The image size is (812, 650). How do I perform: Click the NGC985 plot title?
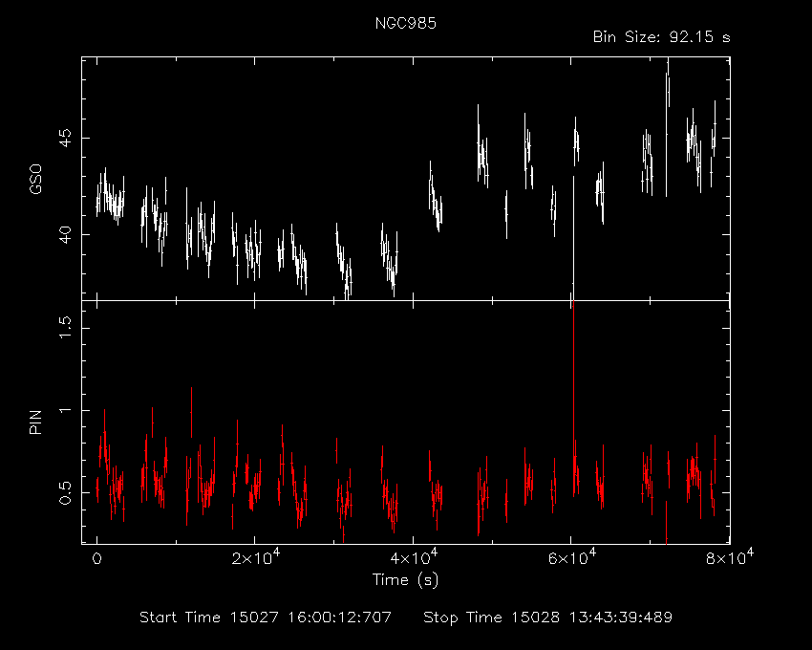(405, 24)
